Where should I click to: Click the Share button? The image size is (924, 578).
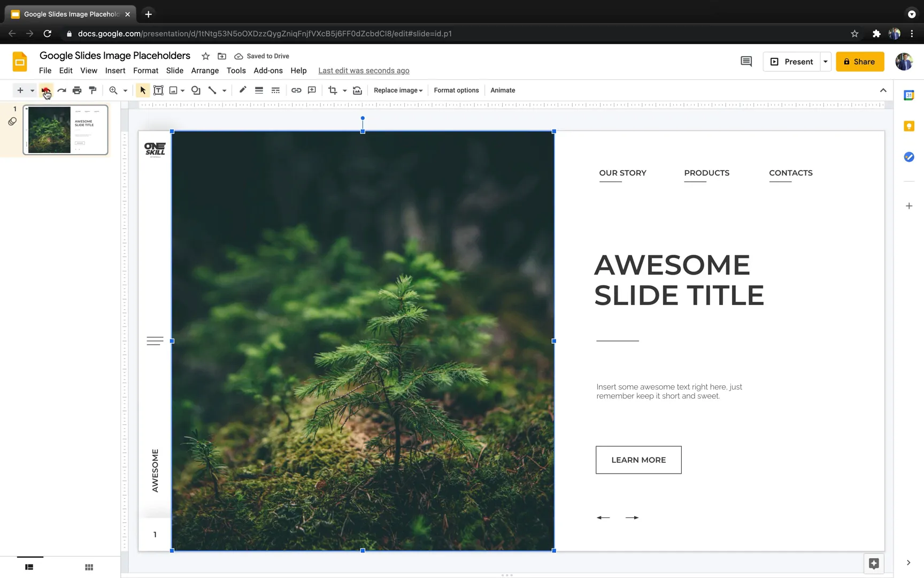click(x=860, y=62)
